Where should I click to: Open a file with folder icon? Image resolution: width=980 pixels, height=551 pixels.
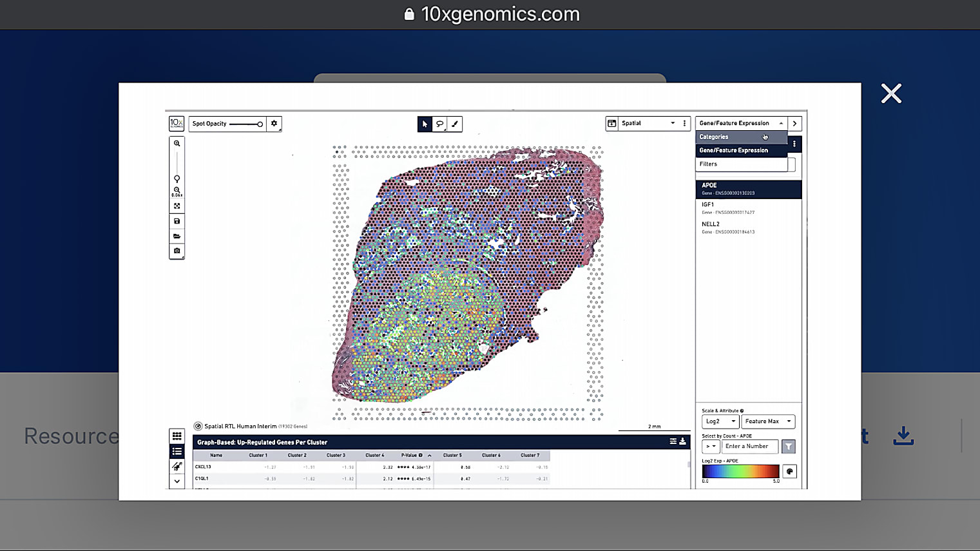tap(177, 236)
